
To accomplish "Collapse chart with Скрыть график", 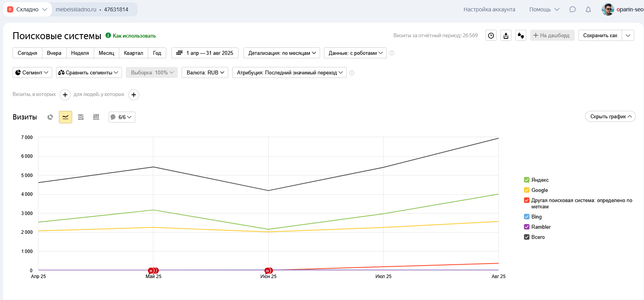I will point(610,117).
